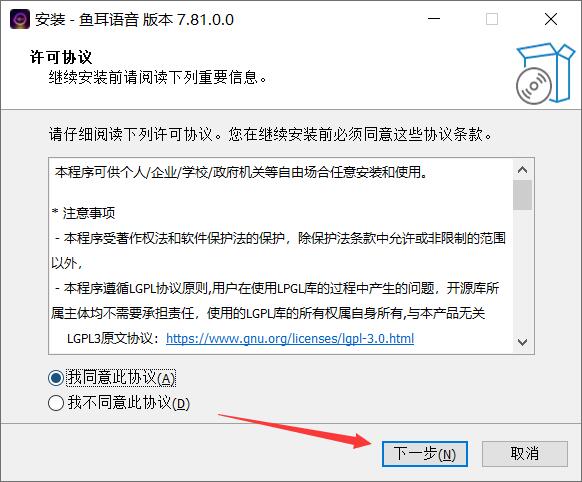582x482 pixels.
Task: Click the 鱼耳语音 app icon in title bar
Action: (20, 19)
